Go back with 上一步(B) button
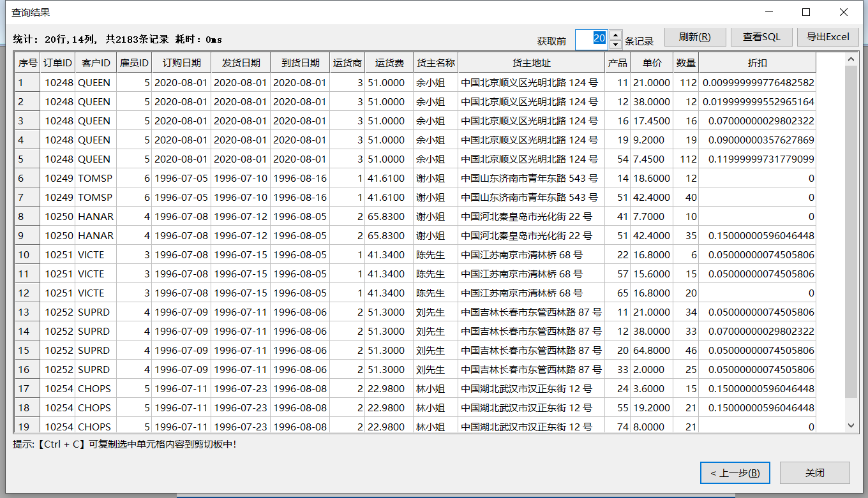Viewport: 868px width, 498px height. click(x=735, y=472)
